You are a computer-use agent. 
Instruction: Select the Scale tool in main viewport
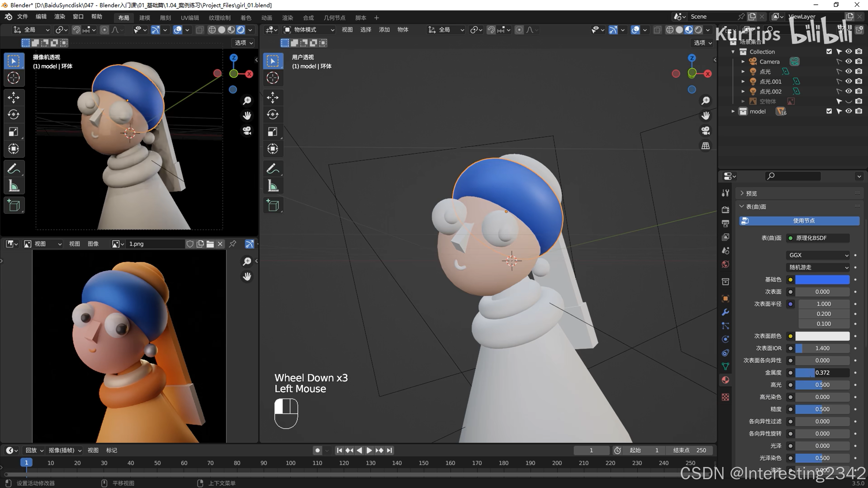[x=272, y=131]
